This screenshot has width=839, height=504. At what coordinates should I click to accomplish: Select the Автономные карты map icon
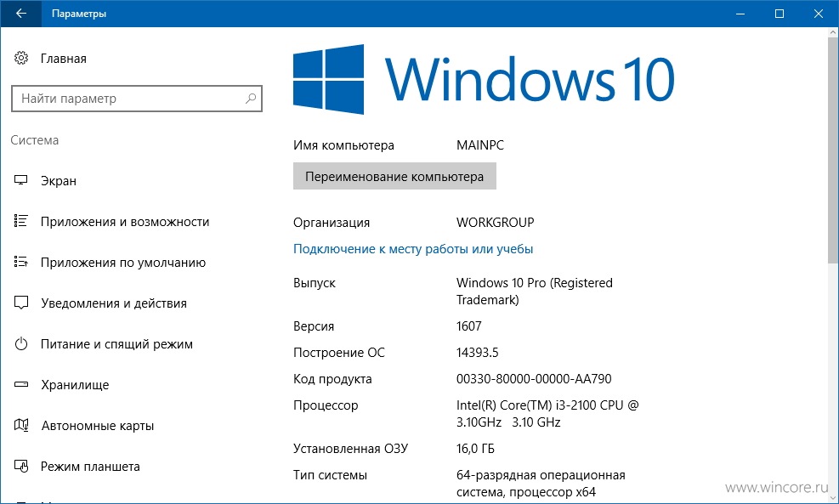tap(21, 425)
